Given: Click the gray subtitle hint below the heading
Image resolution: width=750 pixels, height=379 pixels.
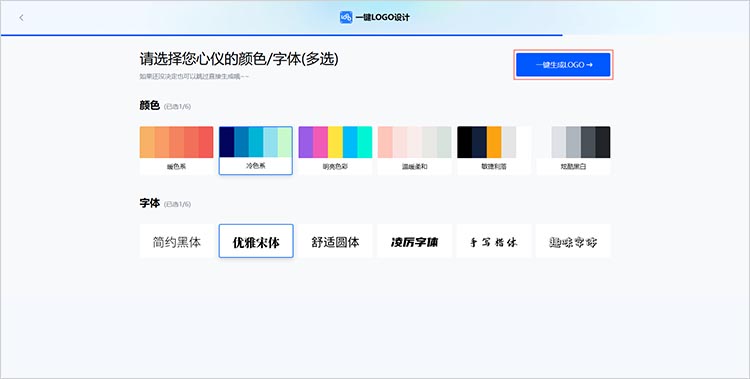Looking at the screenshot, I should [x=194, y=77].
